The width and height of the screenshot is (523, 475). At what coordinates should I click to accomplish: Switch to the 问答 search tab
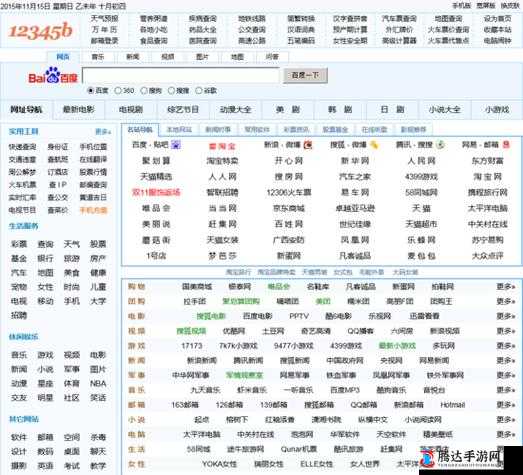[272, 57]
